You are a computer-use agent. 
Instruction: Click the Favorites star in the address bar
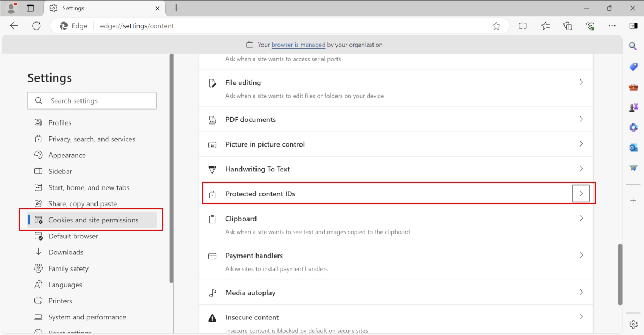pos(496,26)
